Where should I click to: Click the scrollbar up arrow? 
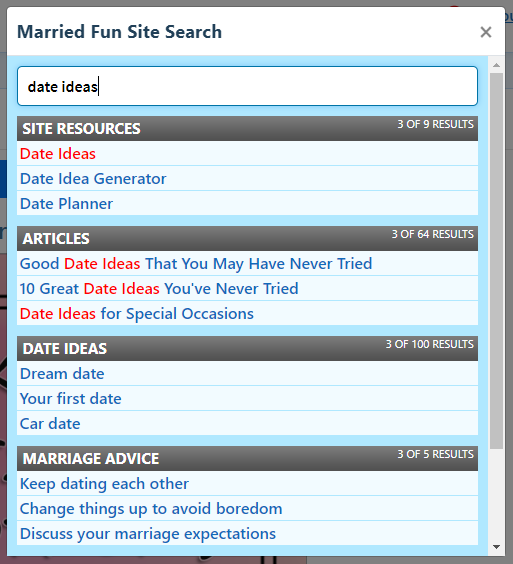(x=496, y=65)
